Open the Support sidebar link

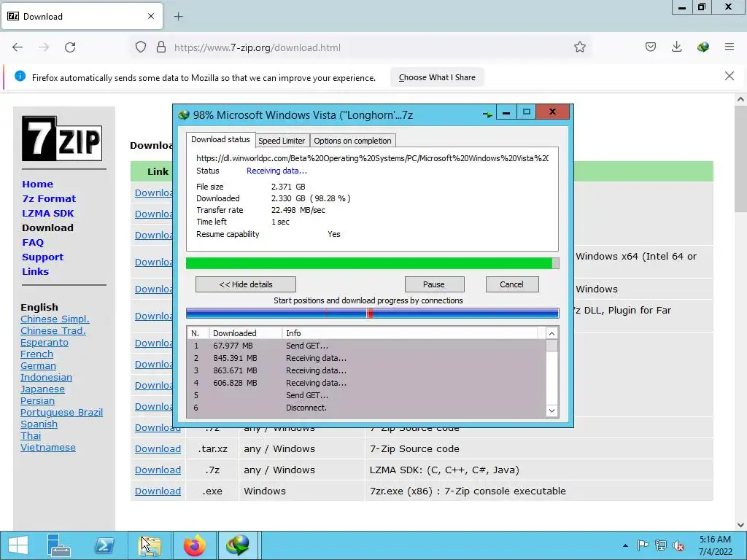pyautogui.click(x=43, y=257)
